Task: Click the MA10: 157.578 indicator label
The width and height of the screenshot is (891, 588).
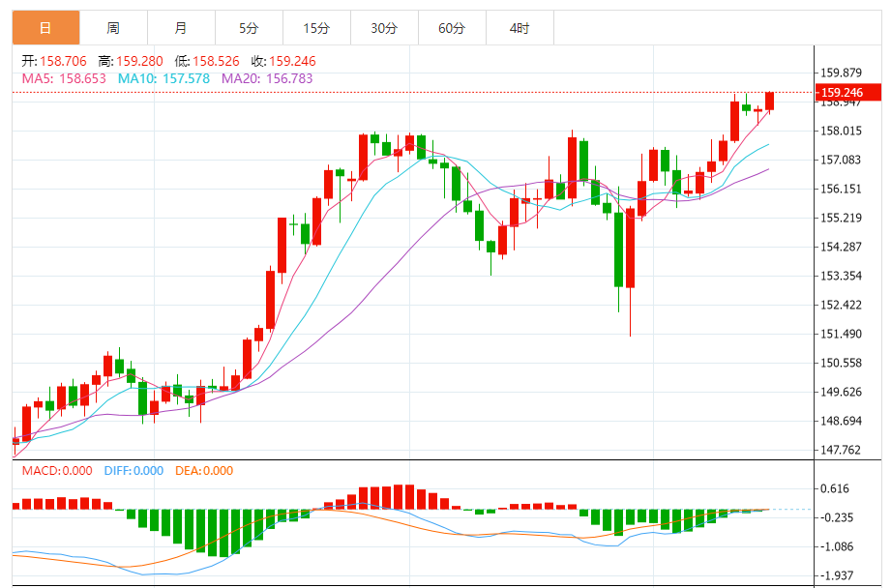Action: click(163, 78)
